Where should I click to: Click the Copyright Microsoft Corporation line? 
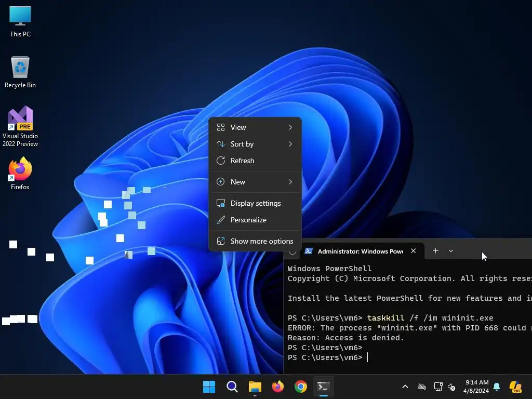pos(409,278)
